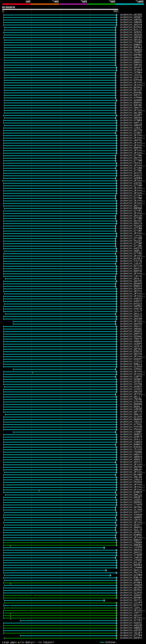Select the label UniRef100_B9WLL2

tap(131, 364)
